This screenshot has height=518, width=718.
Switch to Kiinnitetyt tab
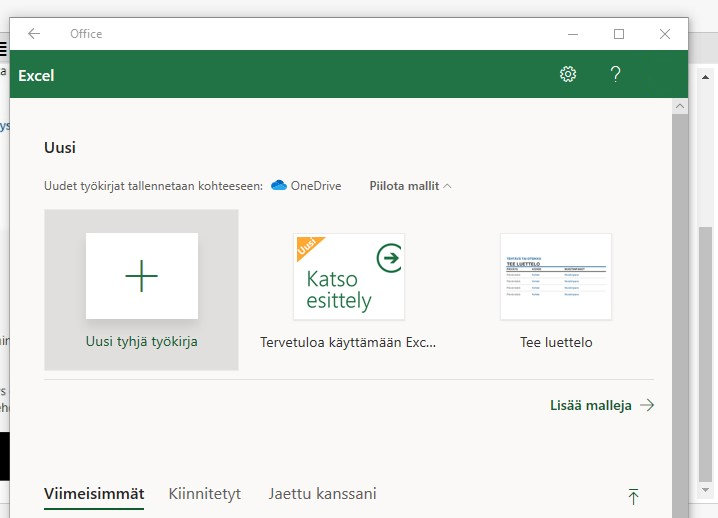click(204, 494)
